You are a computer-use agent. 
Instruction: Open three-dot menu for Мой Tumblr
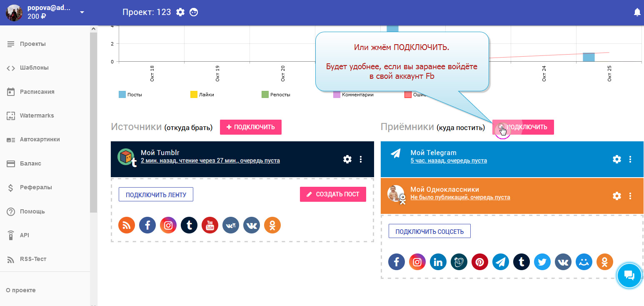361,159
